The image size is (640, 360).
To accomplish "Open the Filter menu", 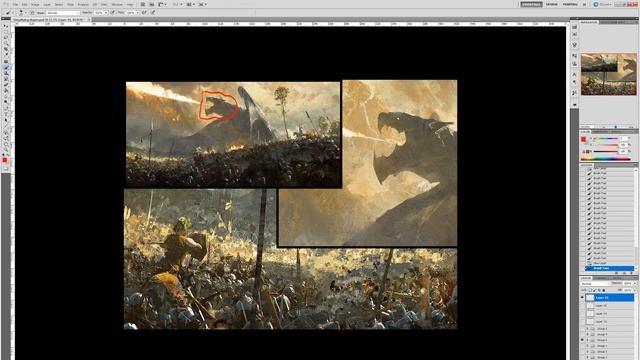I will 71,4.
